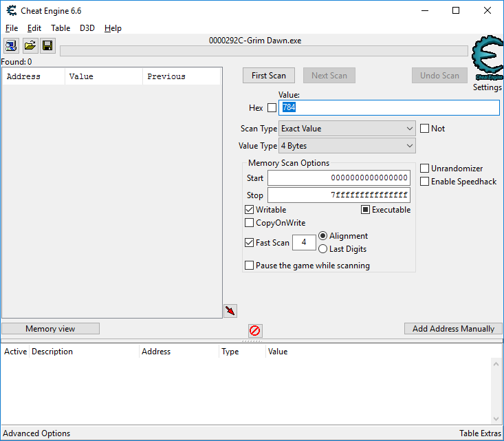The height and width of the screenshot is (441, 504).
Task: Click the Type column header
Action: click(x=242, y=352)
